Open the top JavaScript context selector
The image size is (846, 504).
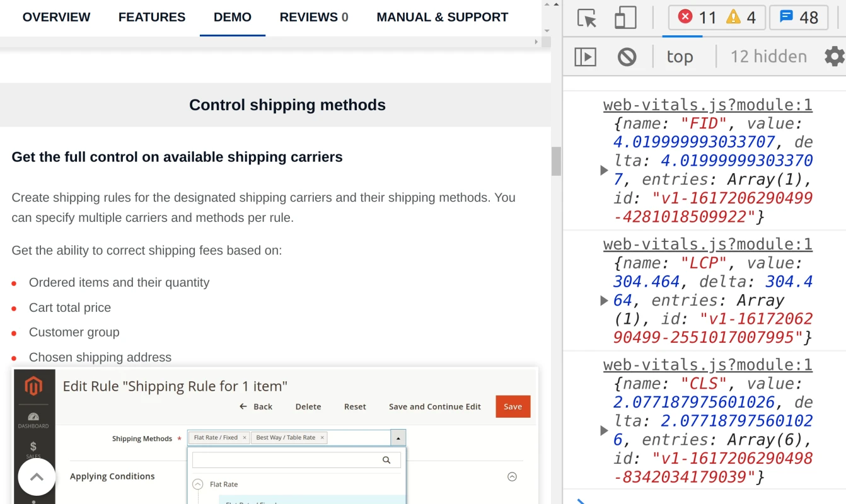click(x=680, y=57)
